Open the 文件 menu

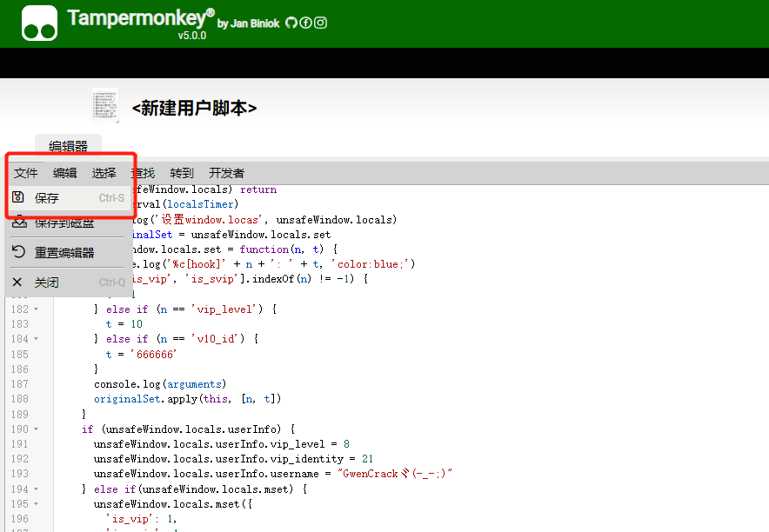[25, 173]
